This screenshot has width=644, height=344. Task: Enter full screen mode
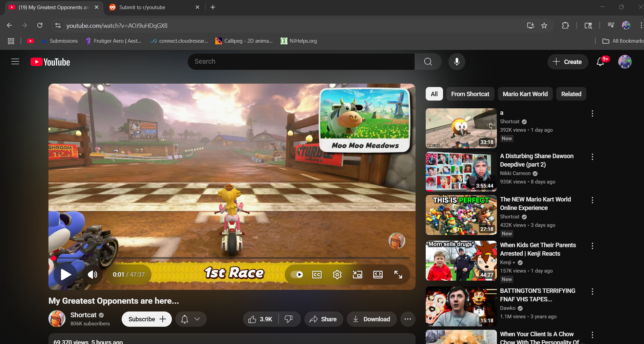click(x=398, y=274)
